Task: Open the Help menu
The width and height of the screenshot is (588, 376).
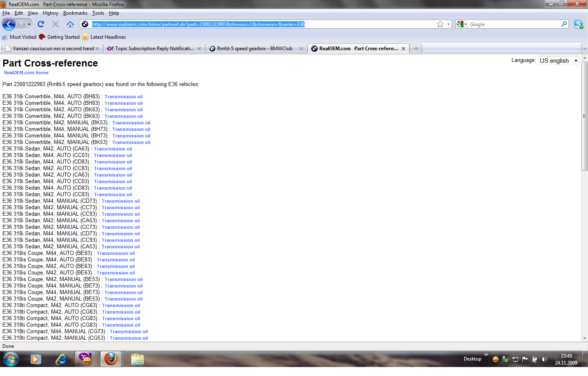Action: point(114,13)
